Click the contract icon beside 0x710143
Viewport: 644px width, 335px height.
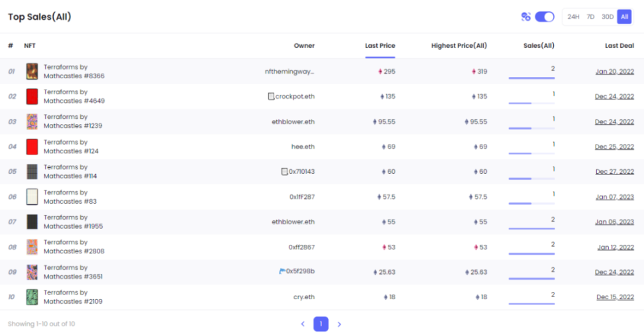(x=284, y=171)
